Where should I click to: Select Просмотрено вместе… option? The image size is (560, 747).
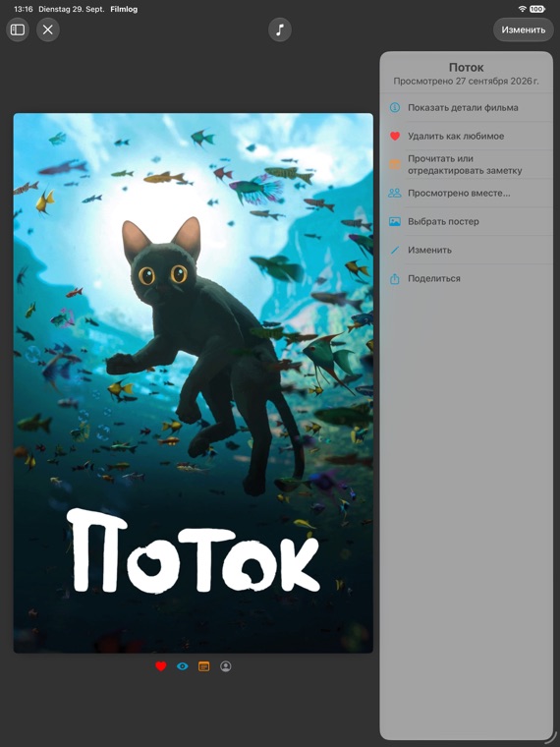coord(467,193)
